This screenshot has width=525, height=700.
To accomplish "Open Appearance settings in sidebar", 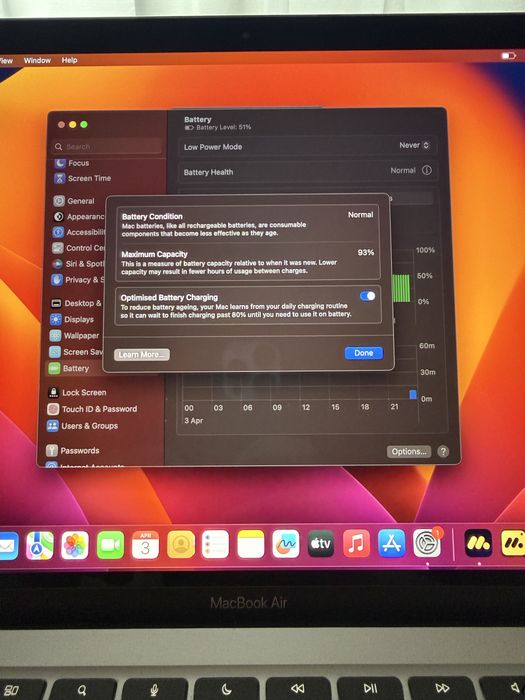I will (x=79, y=217).
